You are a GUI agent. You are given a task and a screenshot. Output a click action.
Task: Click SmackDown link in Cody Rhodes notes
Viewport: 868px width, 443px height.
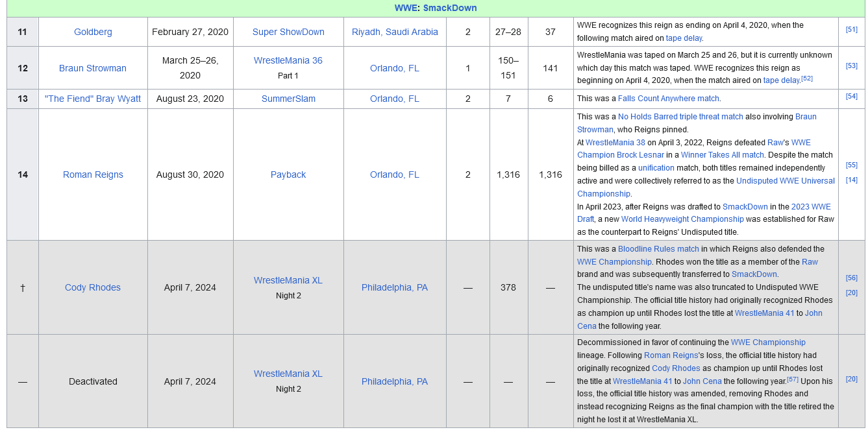click(x=754, y=274)
